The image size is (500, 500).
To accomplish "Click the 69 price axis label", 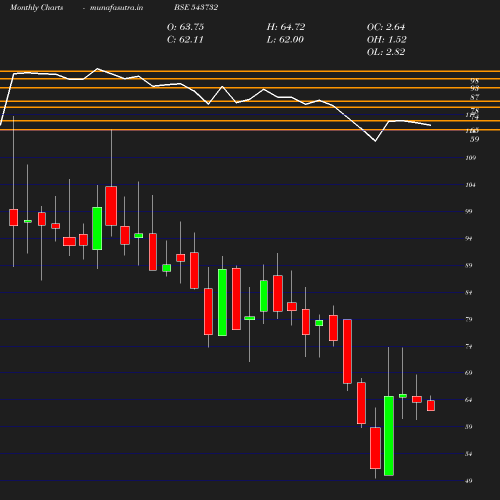I will tap(468, 373).
